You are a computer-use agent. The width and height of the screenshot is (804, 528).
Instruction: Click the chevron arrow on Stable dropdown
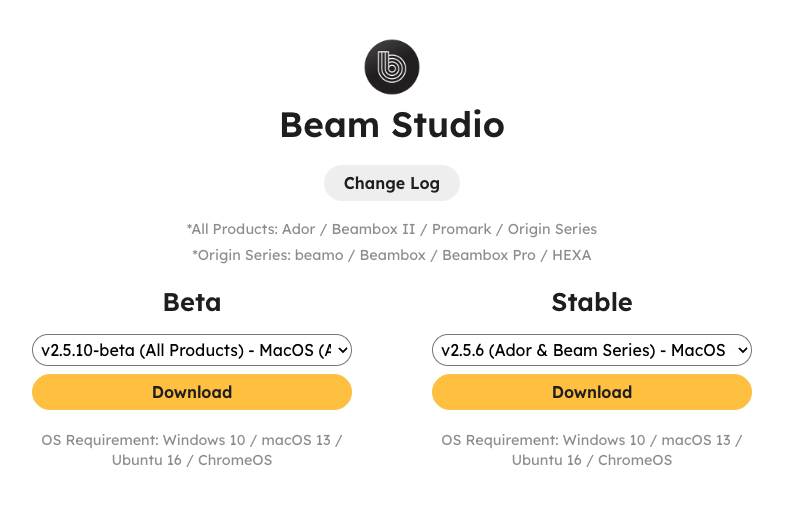(742, 351)
